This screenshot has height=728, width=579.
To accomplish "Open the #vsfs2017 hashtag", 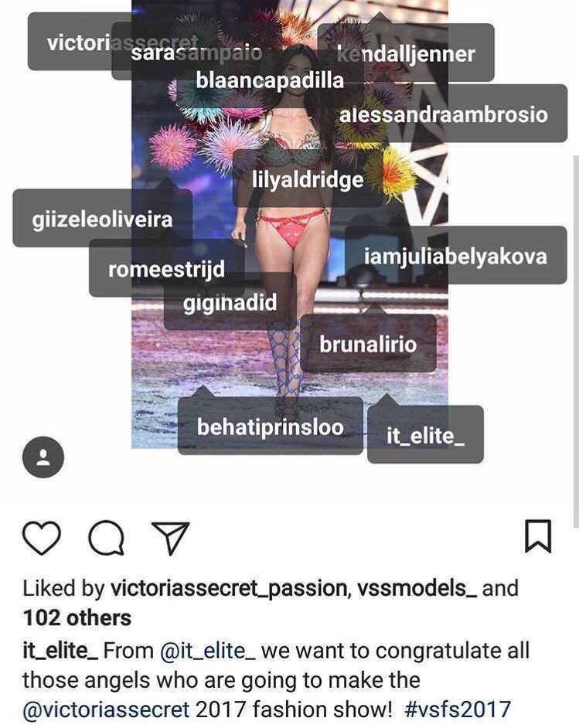I will tap(458, 709).
